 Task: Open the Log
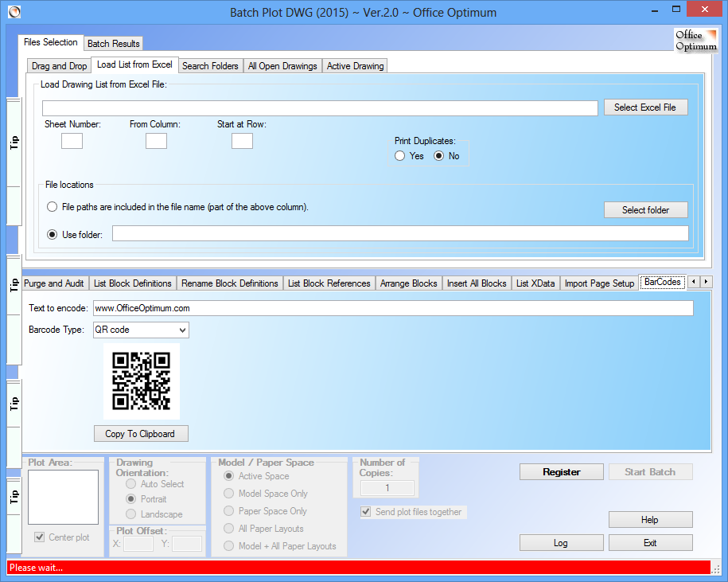click(562, 543)
